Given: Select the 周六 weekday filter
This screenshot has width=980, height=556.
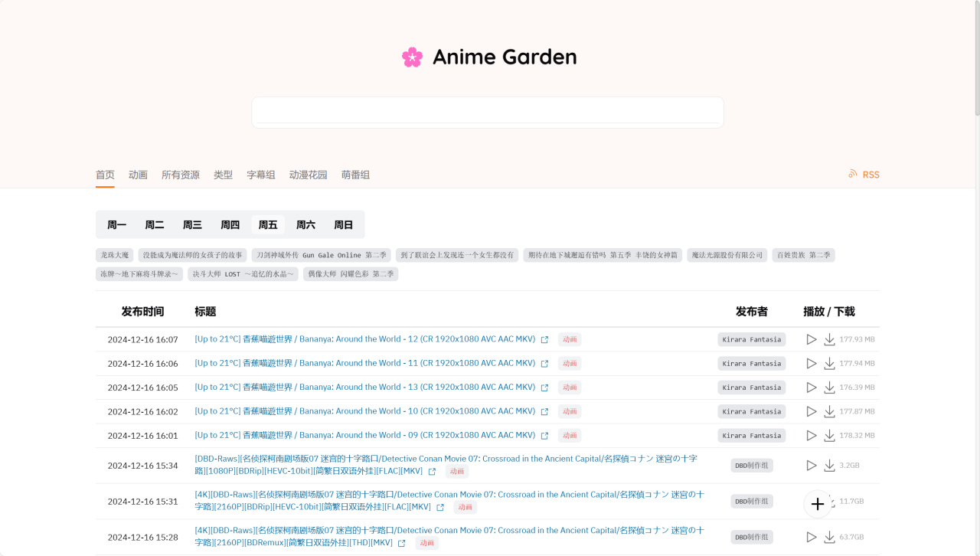Looking at the screenshot, I should (305, 224).
